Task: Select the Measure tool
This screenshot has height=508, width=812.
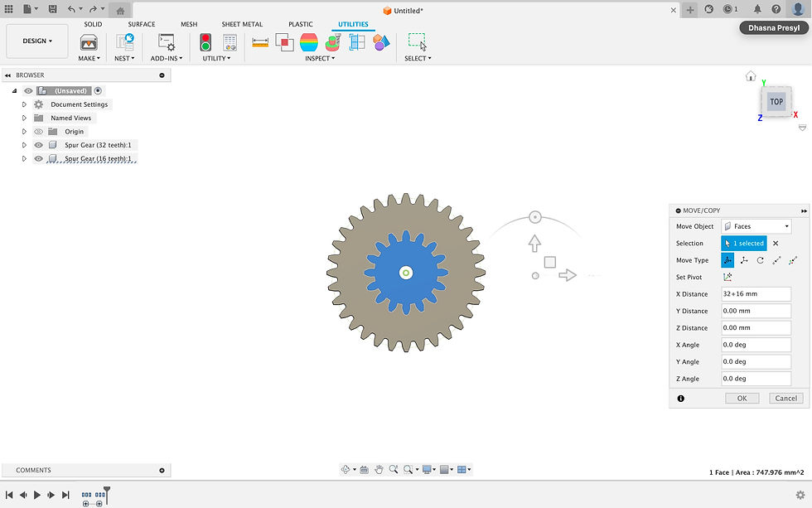Action: pos(260,42)
